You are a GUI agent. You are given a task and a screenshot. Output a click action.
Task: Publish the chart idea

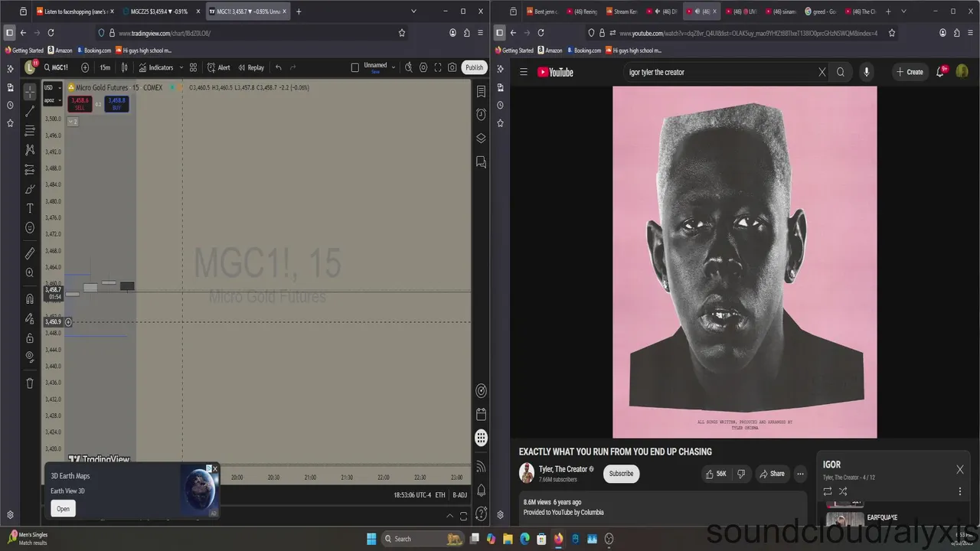click(x=475, y=67)
